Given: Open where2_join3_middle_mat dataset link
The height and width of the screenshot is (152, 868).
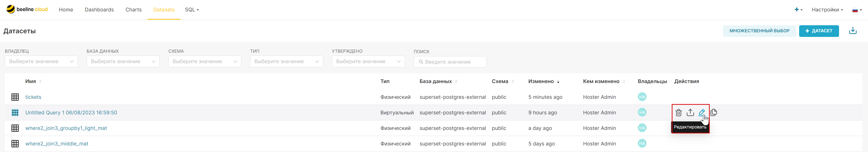Looking at the screenshot, I should tap(57, 144).
